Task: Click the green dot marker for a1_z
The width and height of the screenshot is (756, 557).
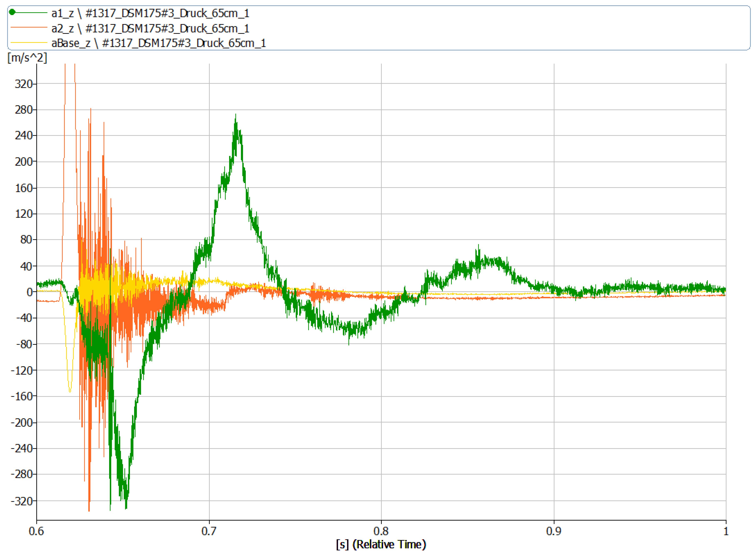Action: (x=12, y=13)
